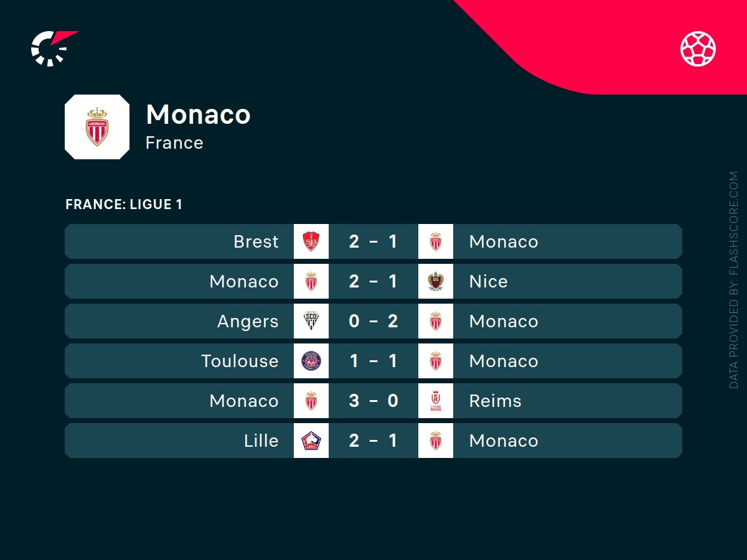The width and height of the screenshot is (747, 560).
Task: Click the Data Provided By Flashscore.com text
Action: click(x=733, y=280)
